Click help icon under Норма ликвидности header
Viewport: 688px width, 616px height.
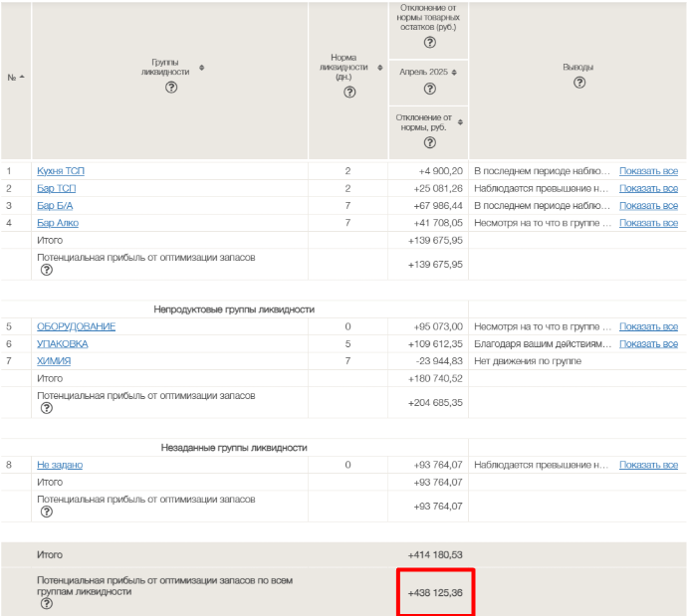(x=349, y=93)
